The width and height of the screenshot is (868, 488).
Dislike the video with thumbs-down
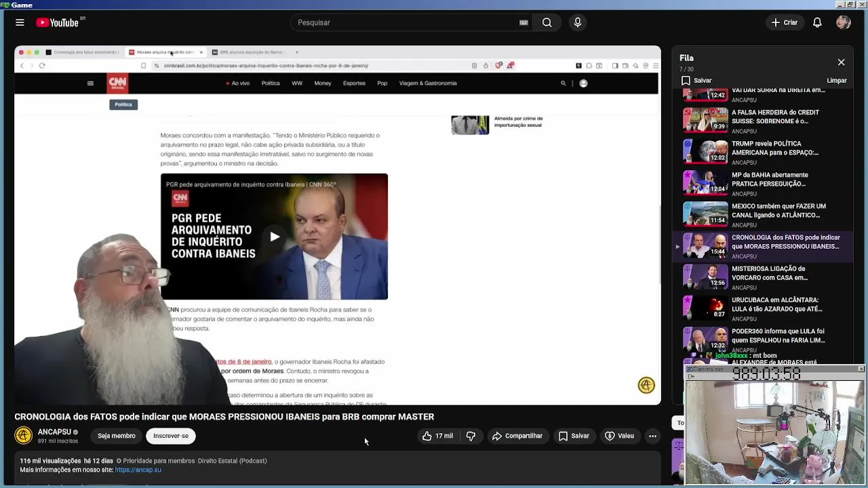471,436
